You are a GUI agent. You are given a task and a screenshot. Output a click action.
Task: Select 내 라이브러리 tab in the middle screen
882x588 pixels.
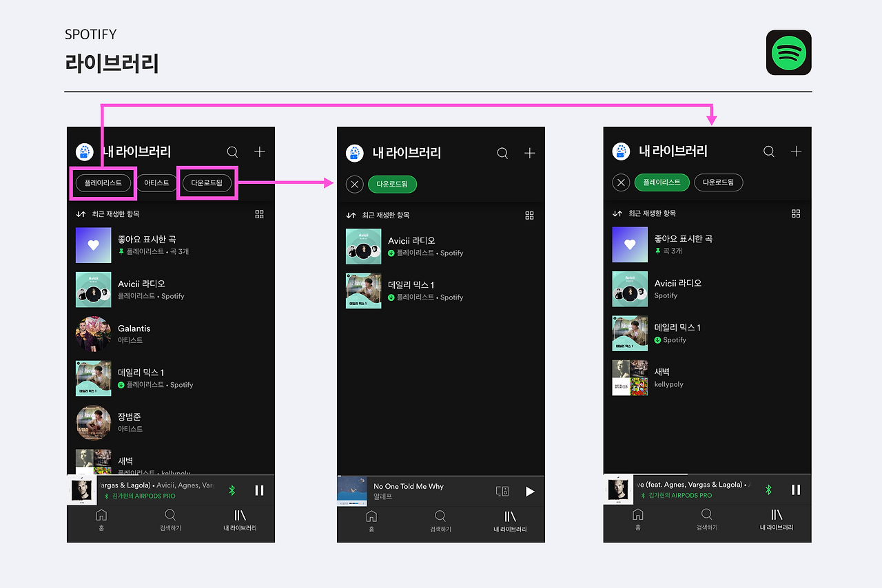click(x=510, y=521)
